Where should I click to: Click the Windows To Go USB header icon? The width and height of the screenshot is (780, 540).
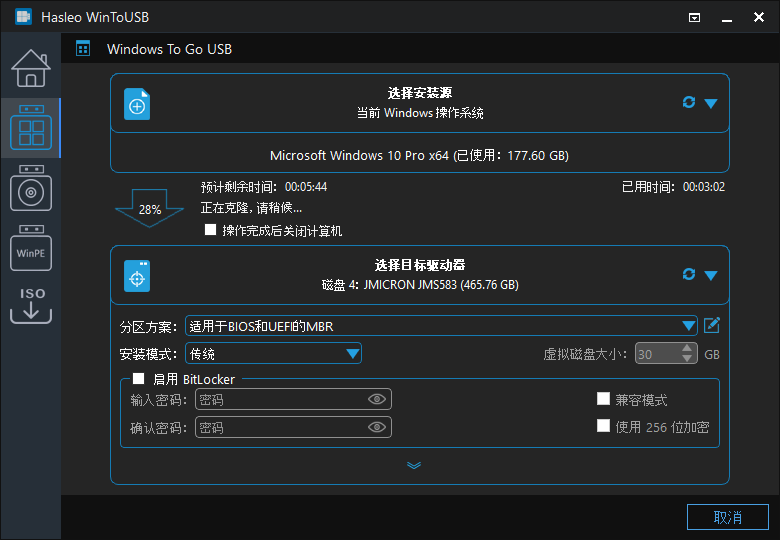click(x=83, y=49)
